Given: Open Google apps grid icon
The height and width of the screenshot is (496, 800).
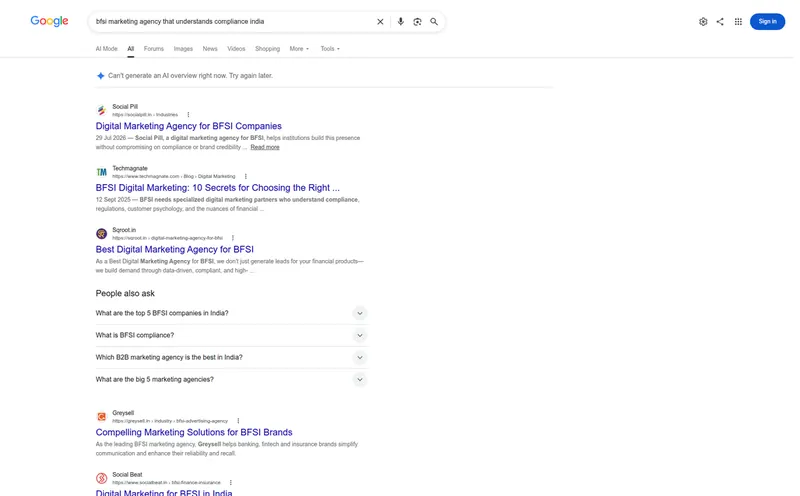Looking at the screenshot, I should (x=738, y=21).
